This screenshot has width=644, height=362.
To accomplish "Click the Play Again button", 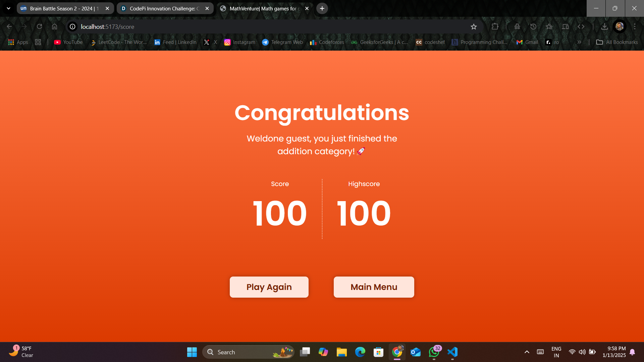I will coord(269,287).
